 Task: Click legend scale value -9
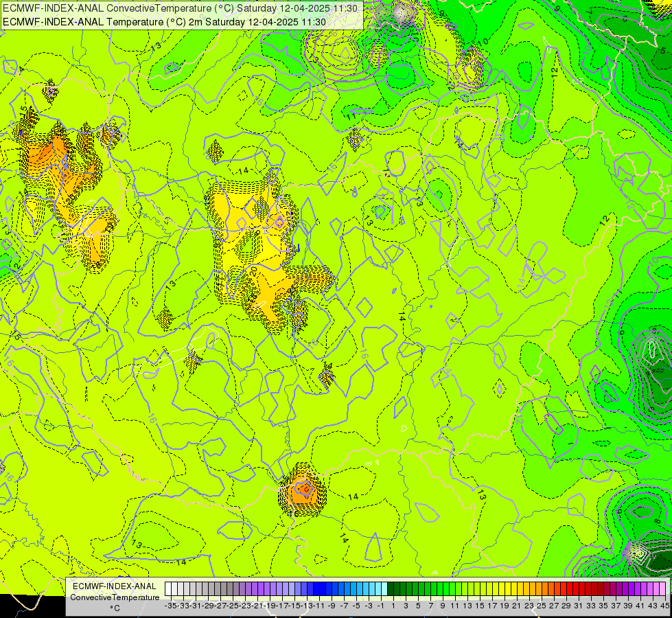(331, 606)
